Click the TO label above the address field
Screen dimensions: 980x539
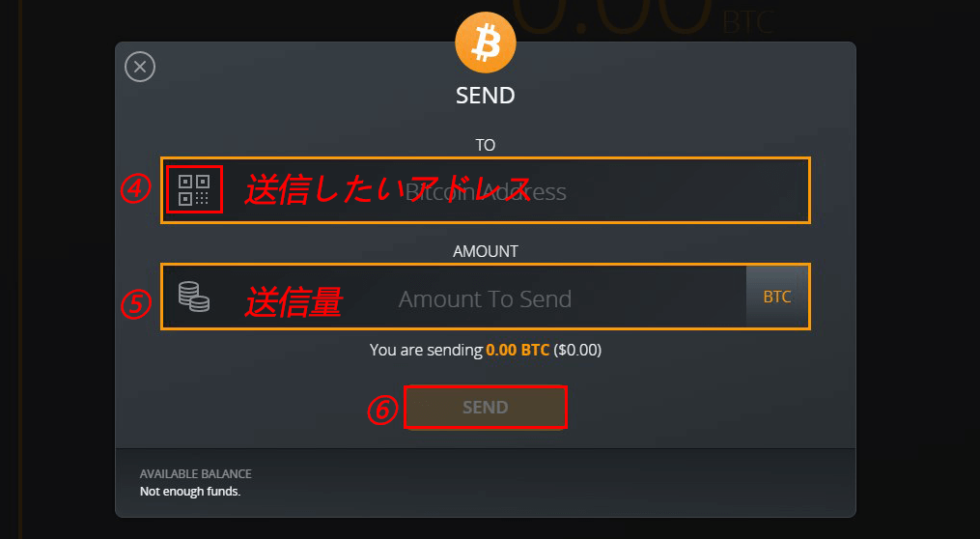[x=486, y=145]
